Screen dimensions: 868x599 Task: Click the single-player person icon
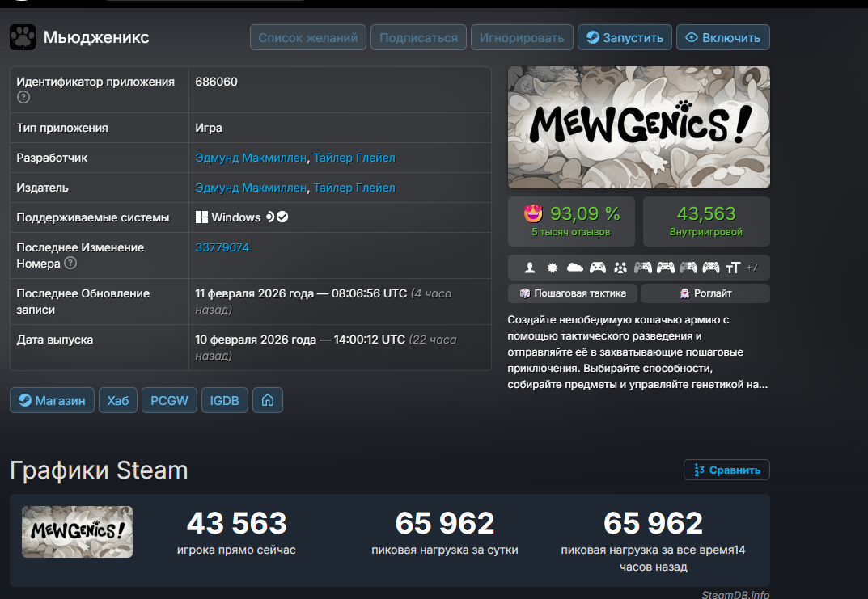click(530, 268)
